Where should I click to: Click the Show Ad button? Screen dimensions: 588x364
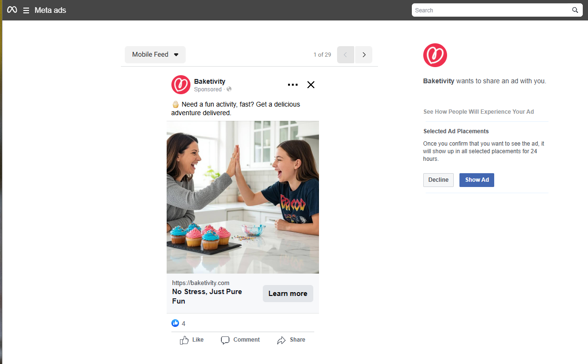pyautogui.click(x=477, y=180)
